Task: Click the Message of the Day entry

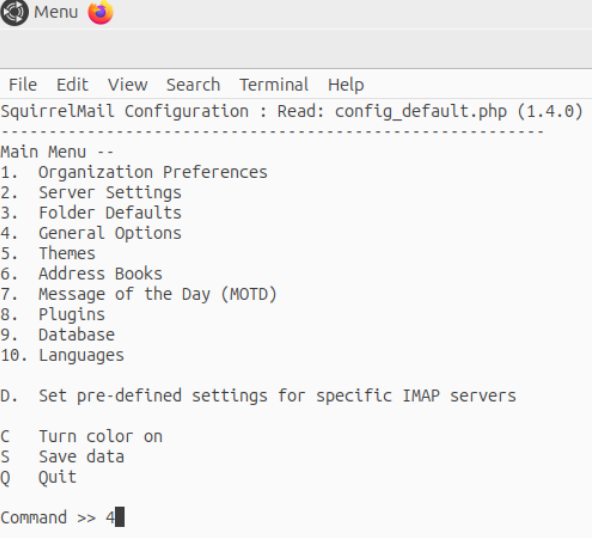Action: 139,294
